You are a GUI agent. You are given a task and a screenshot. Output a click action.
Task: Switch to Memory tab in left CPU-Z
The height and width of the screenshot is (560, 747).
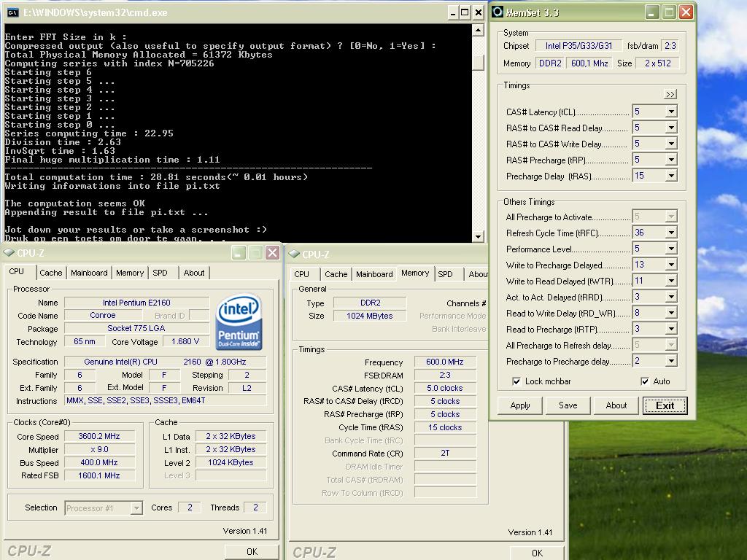(130, 273)
